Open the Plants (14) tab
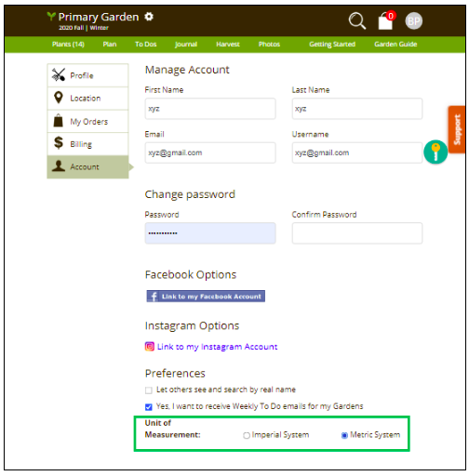Viewport: 469px width, 476px height. (x=68, y=45)
